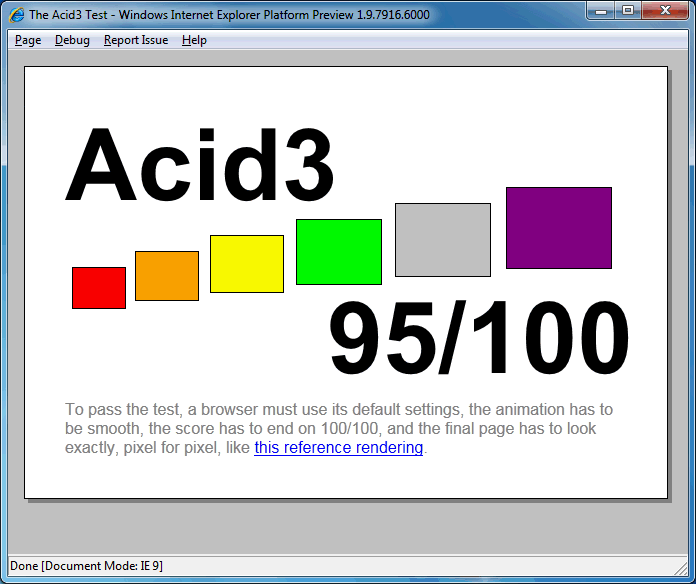Screen dimensions: 696x584
Task: Click the red box in Acid3 test
Action: click(99, 288)
